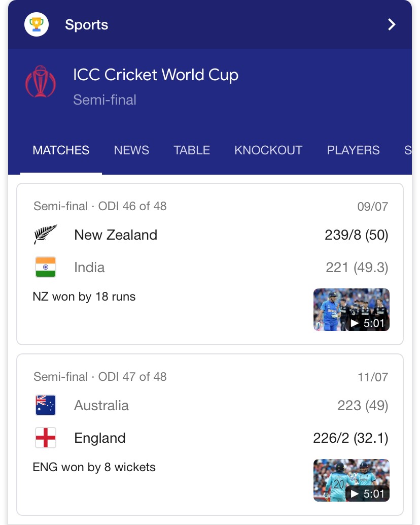This screenshot has height=525, width=420.
Task: Switch to the Matches tab
Action: pos(61,150)
